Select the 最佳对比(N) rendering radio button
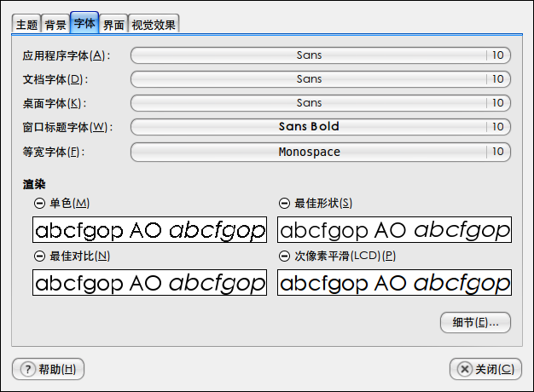Image resolution: width=534 pixels, height=392 pixels. tap(39, 257)
